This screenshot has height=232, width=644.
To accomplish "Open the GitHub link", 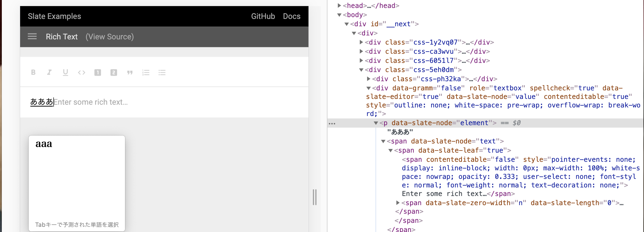I will (x=263, y=16).
